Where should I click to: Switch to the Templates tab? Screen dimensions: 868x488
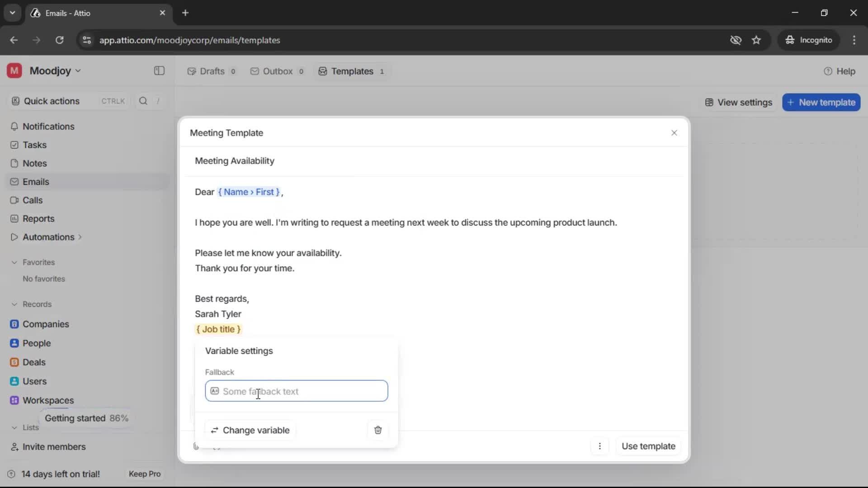pyautogui.click(x=352, y=71)
